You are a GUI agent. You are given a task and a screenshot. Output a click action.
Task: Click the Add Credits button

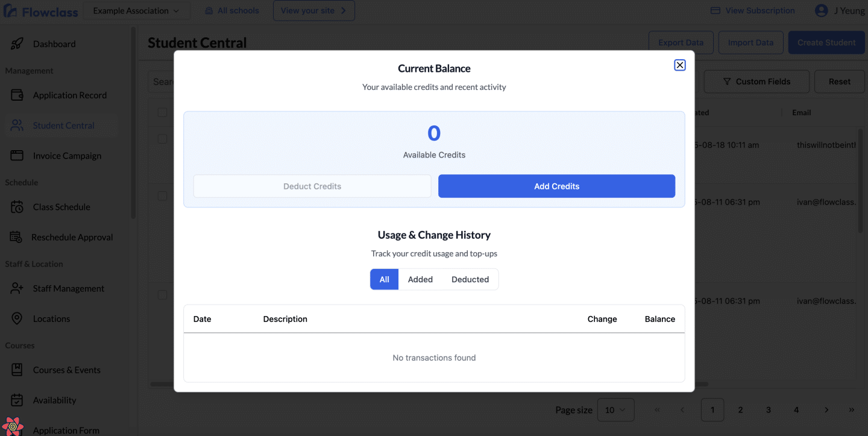[x=556, y=186]
